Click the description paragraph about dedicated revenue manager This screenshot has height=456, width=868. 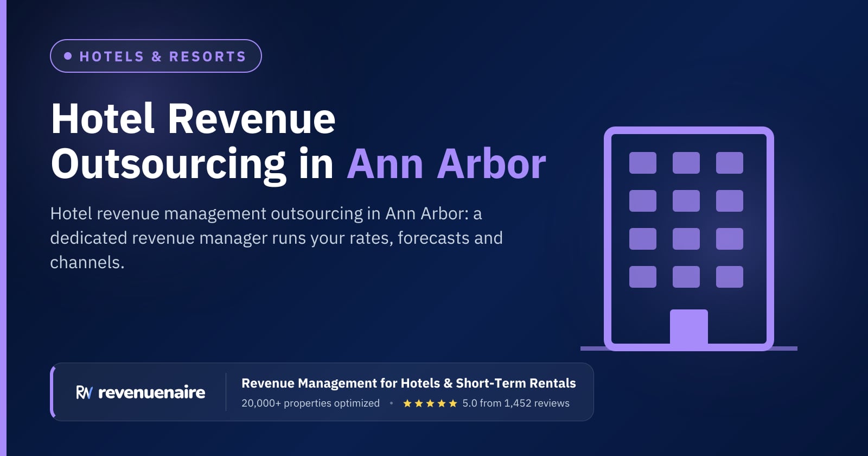277,238
